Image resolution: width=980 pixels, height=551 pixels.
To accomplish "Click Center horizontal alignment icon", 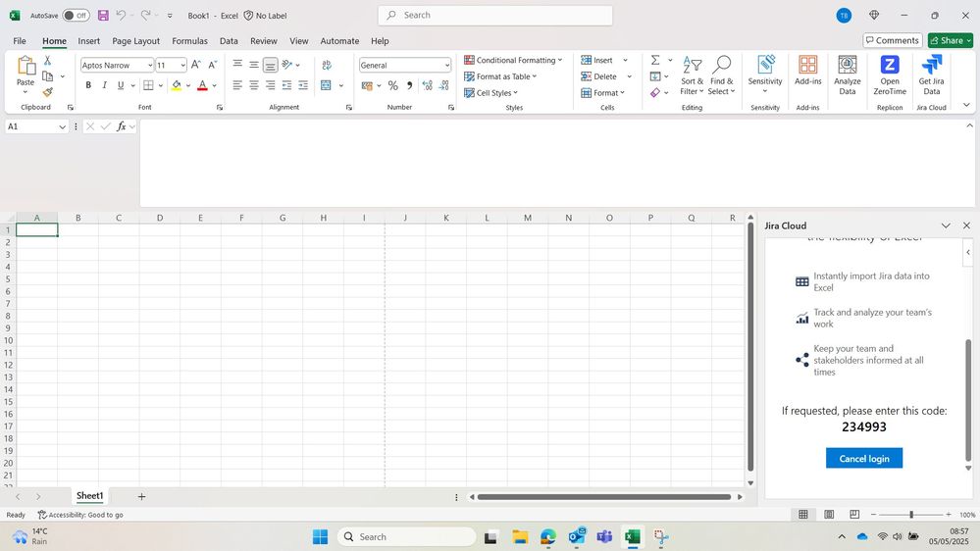I will 254,85.
